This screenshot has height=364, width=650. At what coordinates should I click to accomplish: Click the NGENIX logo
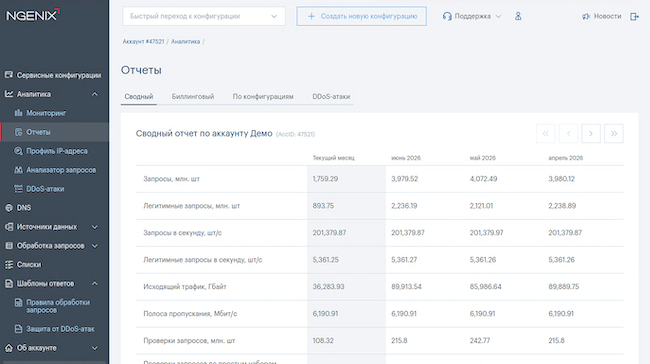(33, 15)
